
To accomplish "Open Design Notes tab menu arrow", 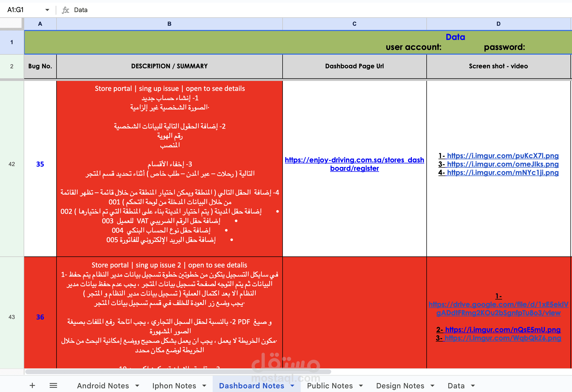I will click(x=432, y=386).
